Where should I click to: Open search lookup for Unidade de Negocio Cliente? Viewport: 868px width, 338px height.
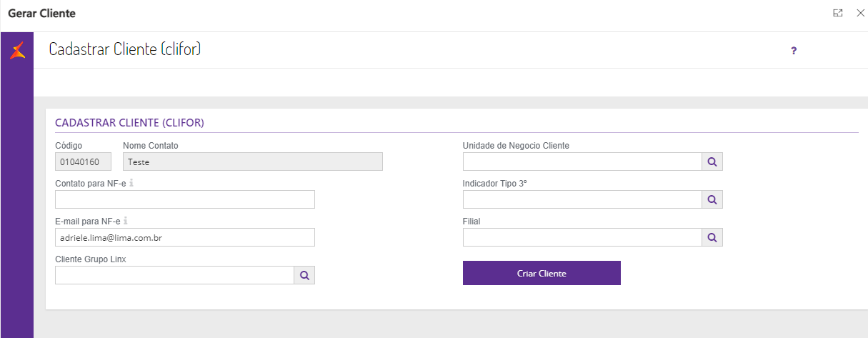(x=712, y=161)
